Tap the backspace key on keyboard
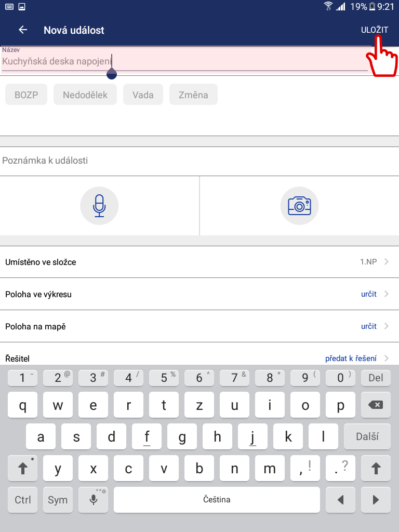 click(x=376, y=405)
